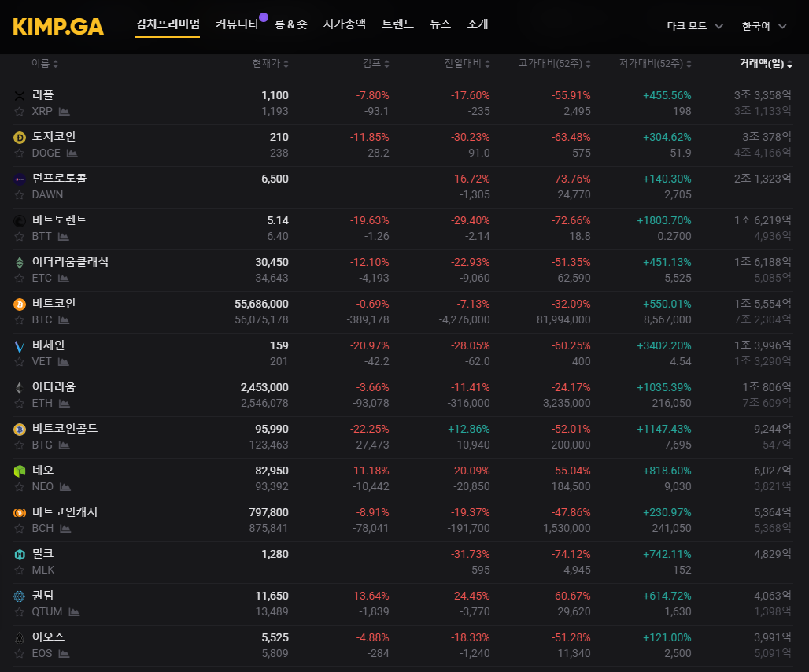Sort by 현재가 column header
The height and width of the screenshot is (672, 809).
tap(271, 64)
